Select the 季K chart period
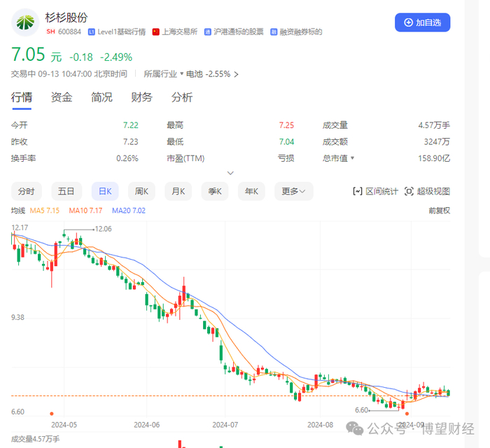The height and width of the screenshot is (448, 490). 215,191
